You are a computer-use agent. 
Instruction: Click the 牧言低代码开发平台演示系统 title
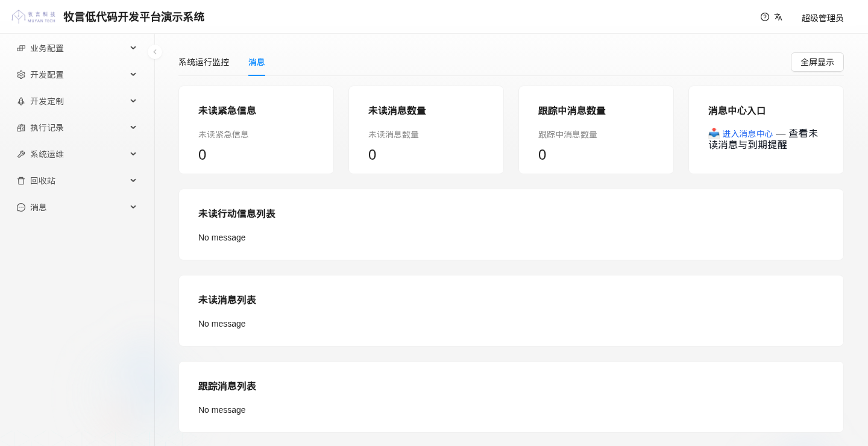pos(134,17)
